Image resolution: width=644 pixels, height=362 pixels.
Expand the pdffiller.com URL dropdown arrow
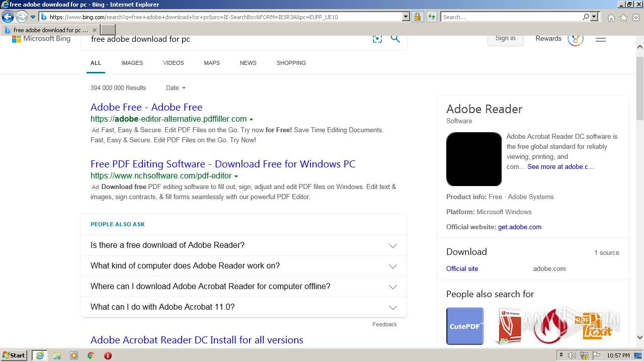coord(251,120)
